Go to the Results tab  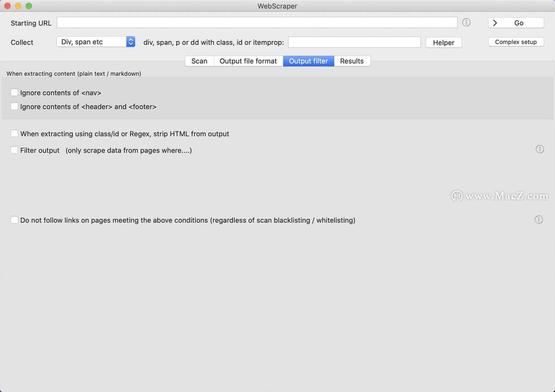pyautogui.click(x=352, y=61)
